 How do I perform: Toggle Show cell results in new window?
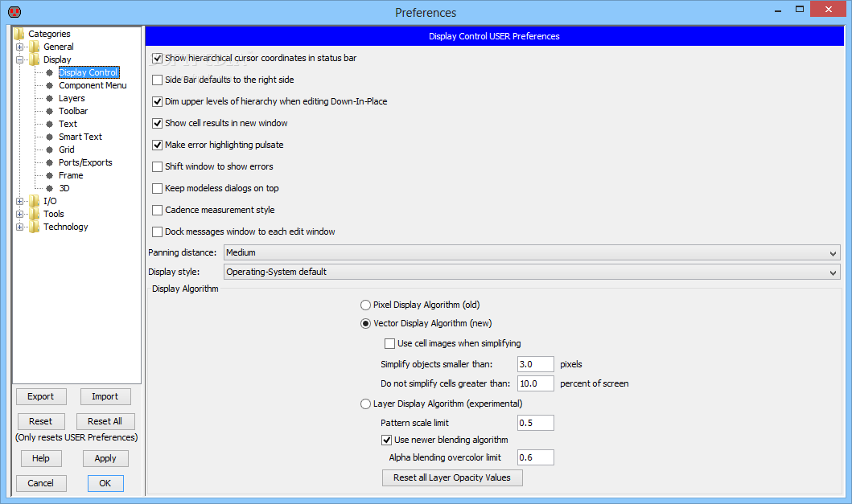click(x=157, y=123)
